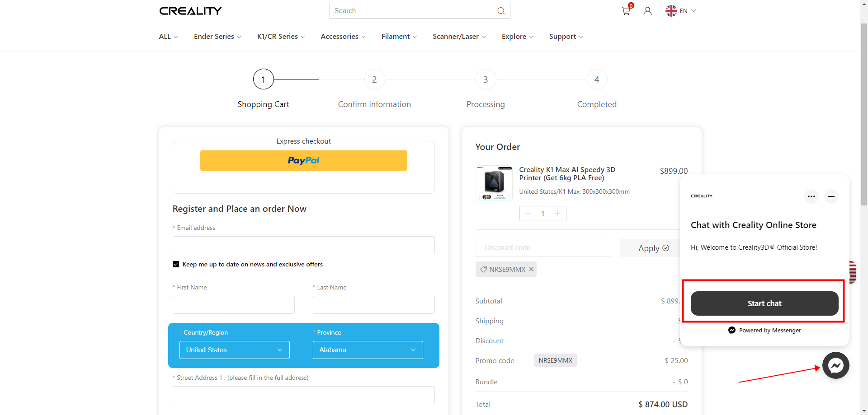This screenshot has width=868, height=415.
Task: Click step 2 Confirm information circle
Action: 374,79
